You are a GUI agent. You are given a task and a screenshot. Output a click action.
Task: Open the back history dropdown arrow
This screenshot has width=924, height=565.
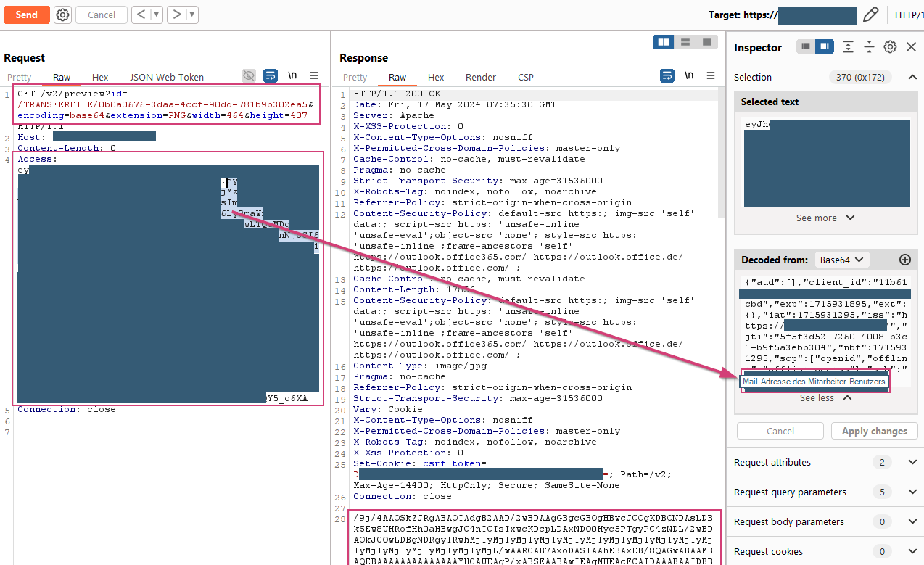(157, 15)
